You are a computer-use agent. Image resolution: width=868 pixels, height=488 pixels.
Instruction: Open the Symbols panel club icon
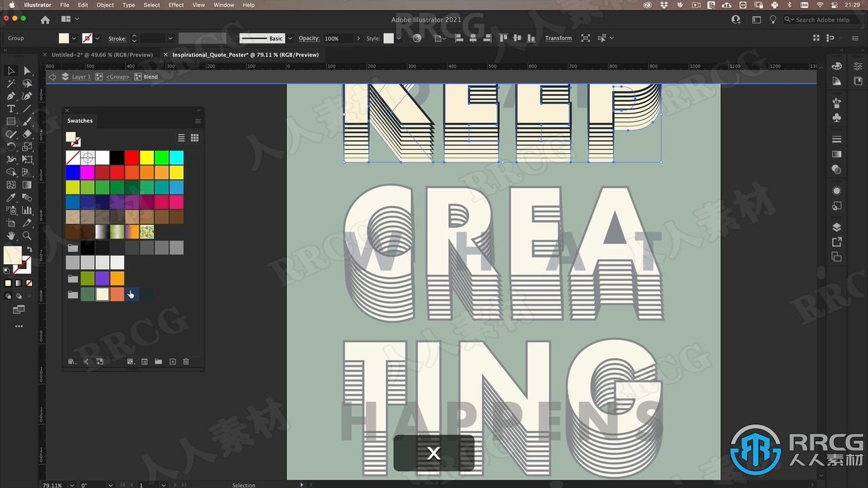pyautogui.click(x=837, y=118)
